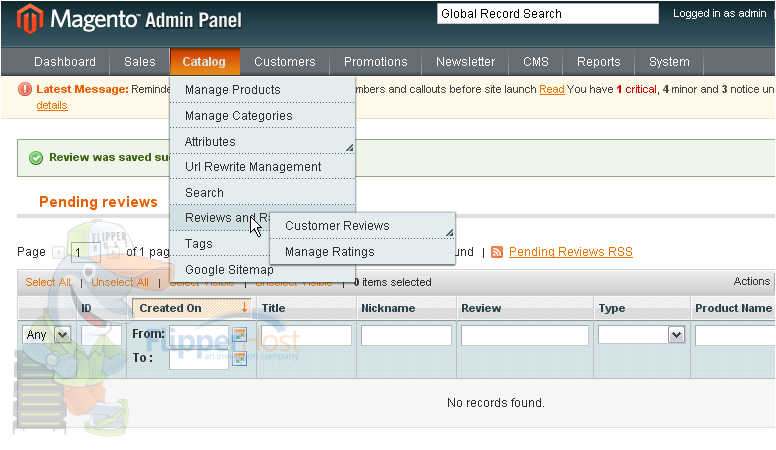Open the Reports menu
This screenshot has height=450, width=776.
click(x=598, y=62)
